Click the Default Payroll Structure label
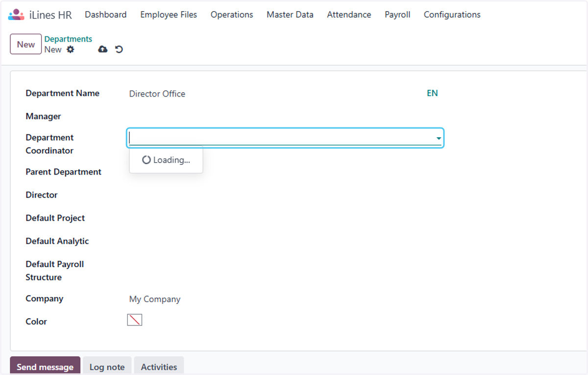The image size is (588, 375). (55, 271)
